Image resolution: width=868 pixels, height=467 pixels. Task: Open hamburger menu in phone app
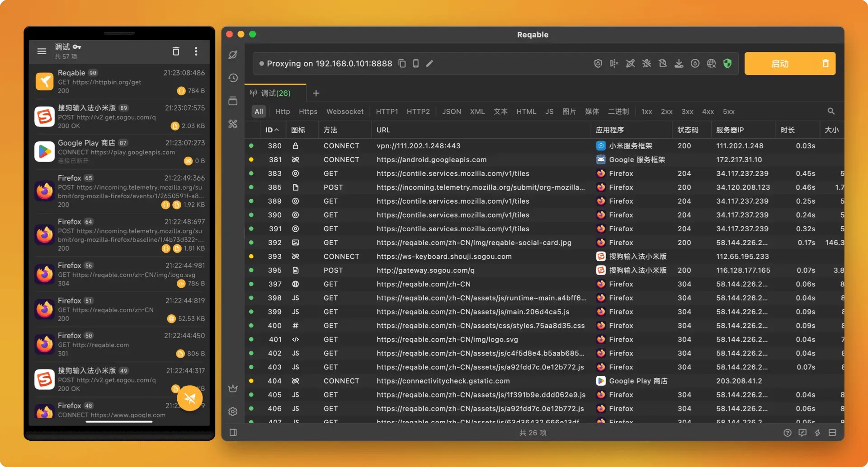coord(42,51)
